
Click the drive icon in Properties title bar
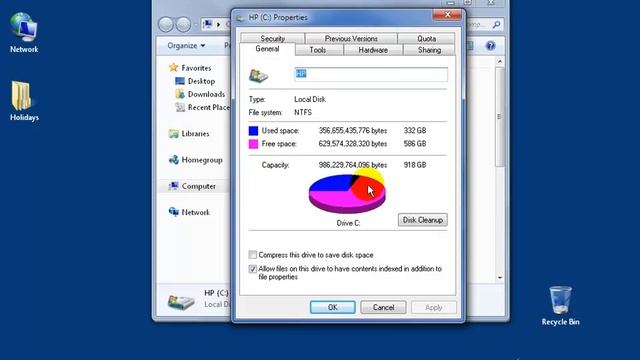coord(240,18)
